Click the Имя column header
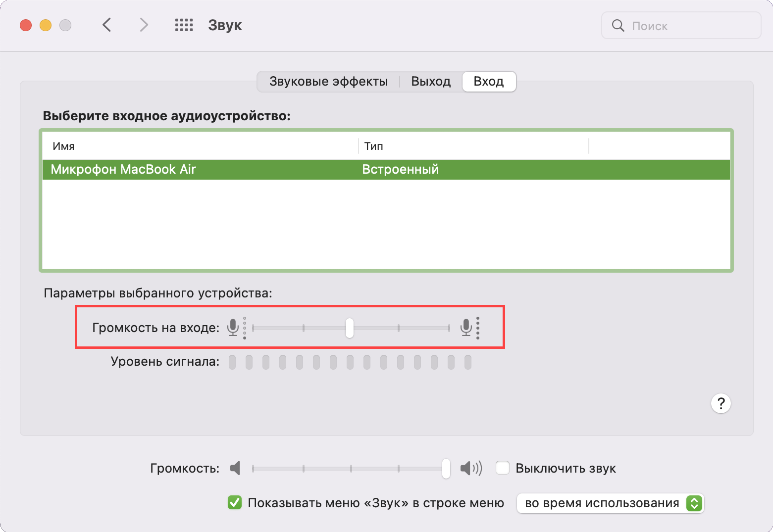This screenshot has width=773, height=532. click(200, 146)
